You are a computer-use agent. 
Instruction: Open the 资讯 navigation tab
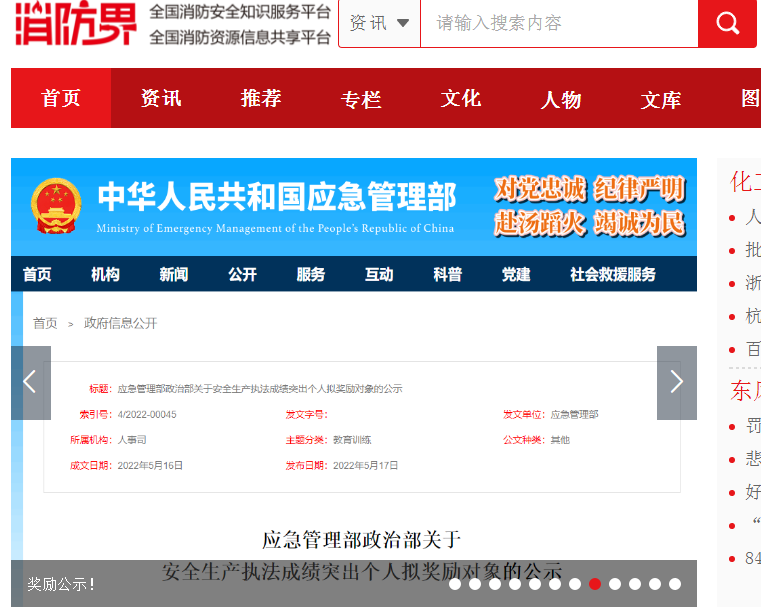pos(161,98)
